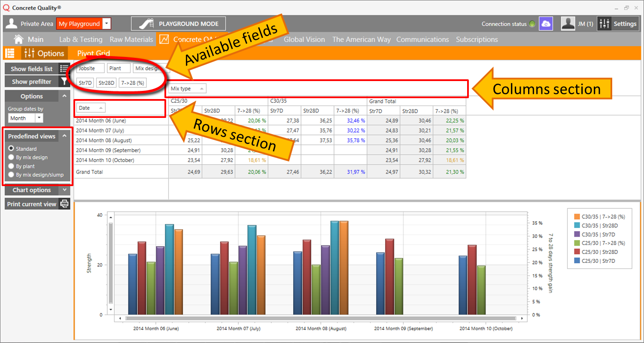
Task: Click the user profile avatar icon
Action: 568,24
